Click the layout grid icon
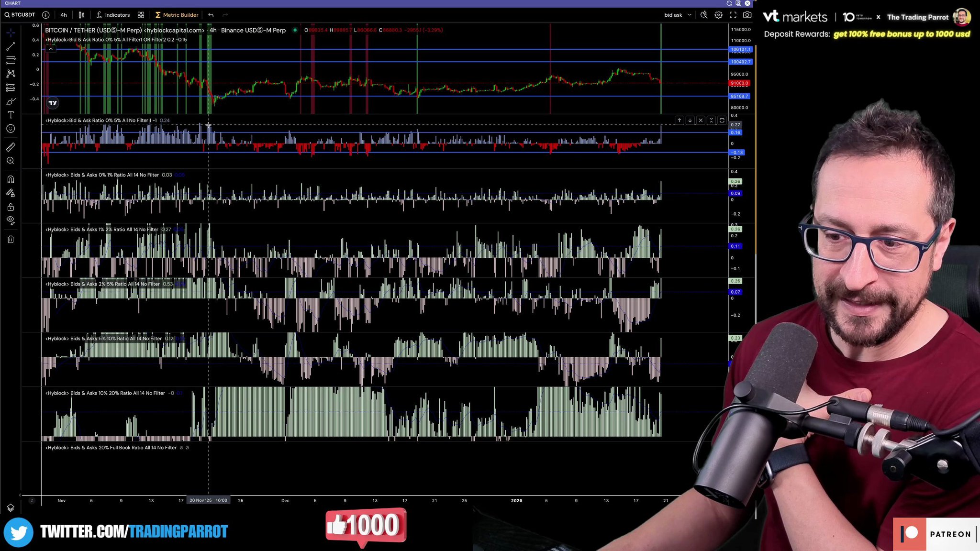This screenshot has width=980, height=551. coord(141,15)
